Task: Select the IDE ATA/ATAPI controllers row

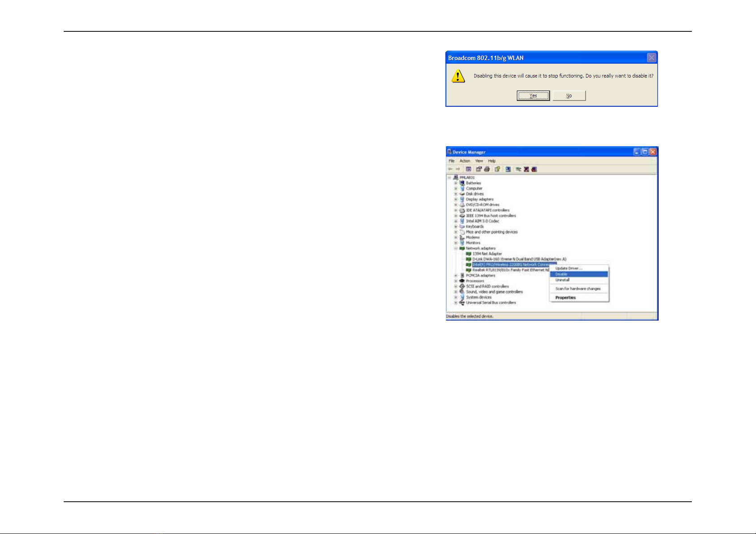Action: coord(488,210)
